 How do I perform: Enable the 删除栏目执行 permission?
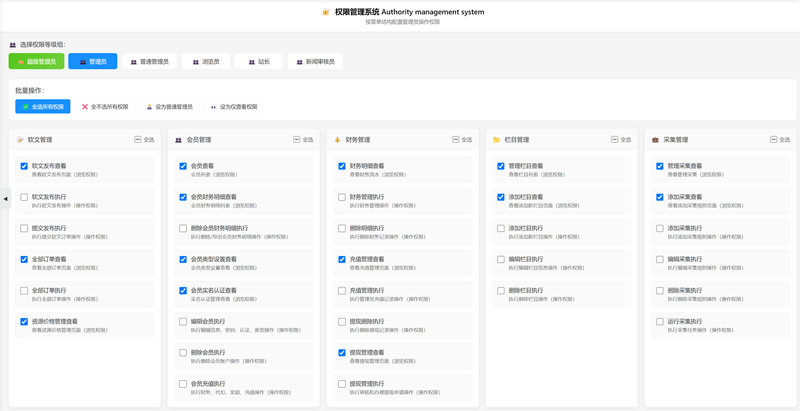(x=501, y=291)
